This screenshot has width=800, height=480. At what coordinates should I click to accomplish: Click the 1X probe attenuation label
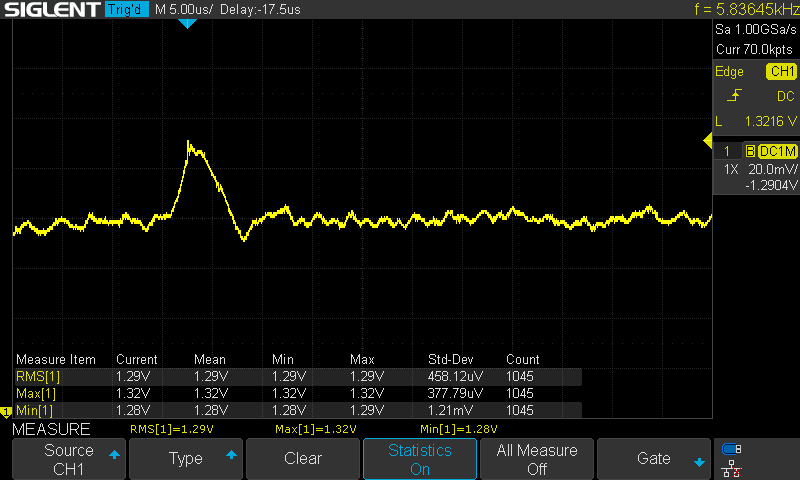[x=731, y=169]
